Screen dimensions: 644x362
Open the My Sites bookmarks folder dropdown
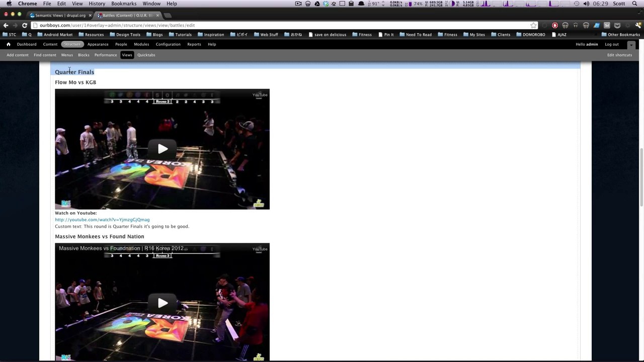[473, 35]
